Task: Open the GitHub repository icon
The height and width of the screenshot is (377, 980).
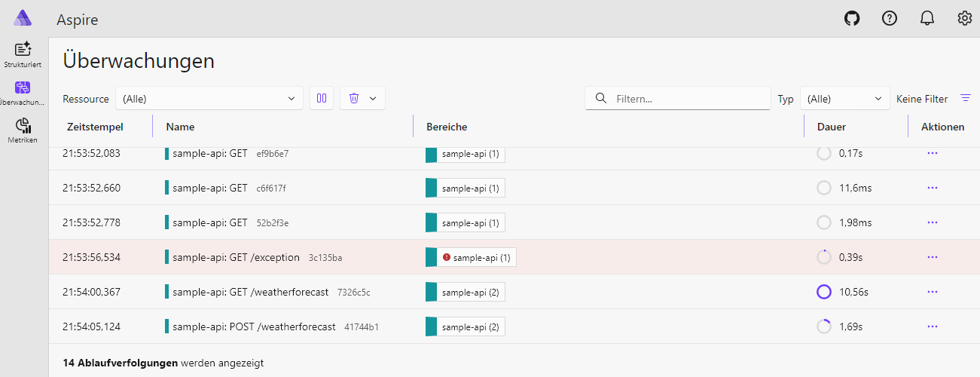Action: 852,18
